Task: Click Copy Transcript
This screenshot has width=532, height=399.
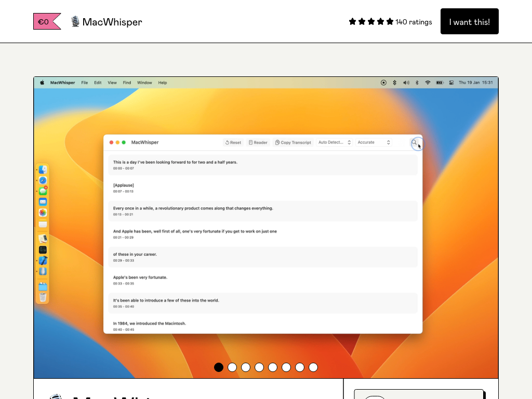Action: click(293, 142)
